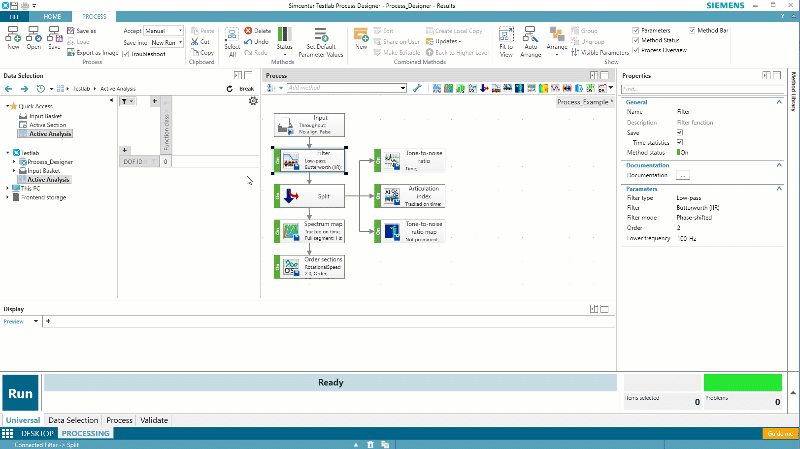
Task: Select the Split method node
Action: click(x=316, y=197)
